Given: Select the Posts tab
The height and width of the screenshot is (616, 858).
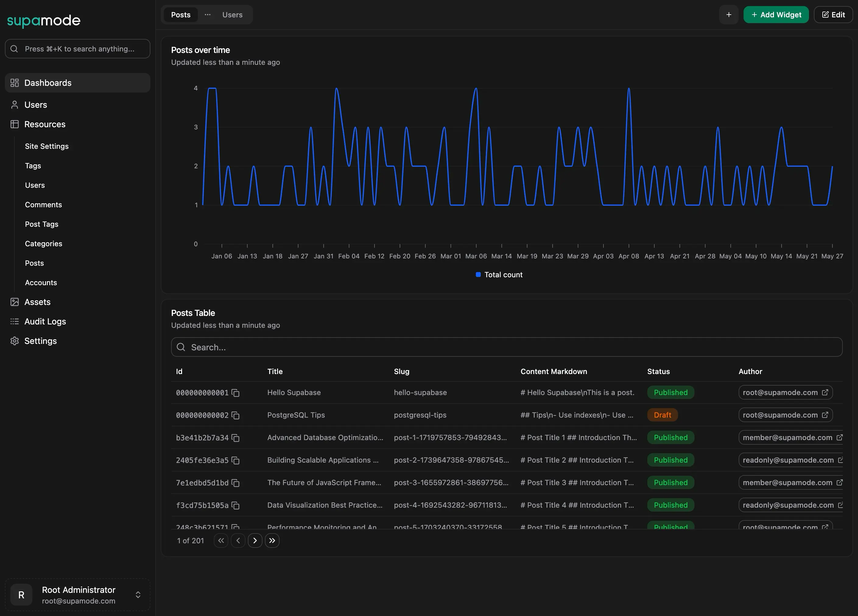Looking at the screenshot, I should pos(181,15).
